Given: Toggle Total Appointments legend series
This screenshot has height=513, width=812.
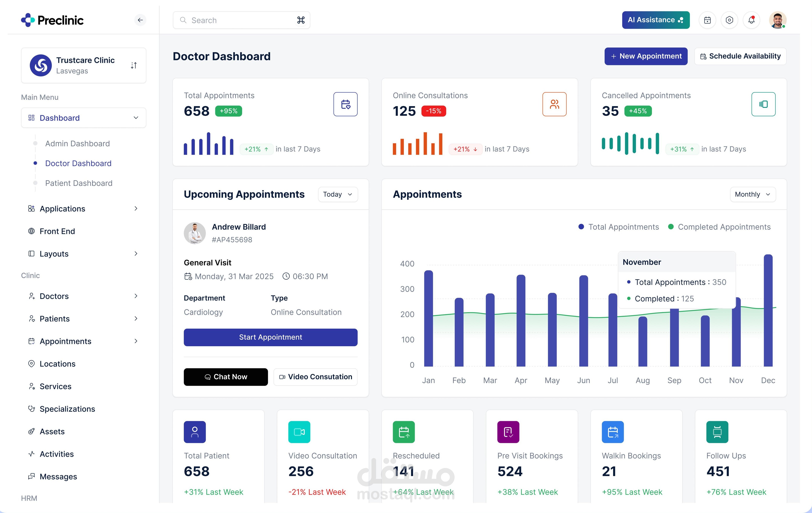Looking at the screenshot, I should click(618, 227).
